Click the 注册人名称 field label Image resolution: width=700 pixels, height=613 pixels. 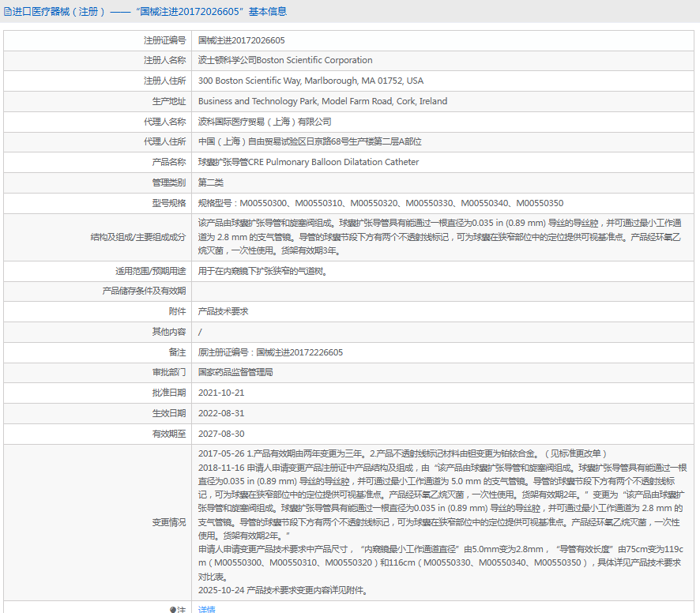point(165,60)
